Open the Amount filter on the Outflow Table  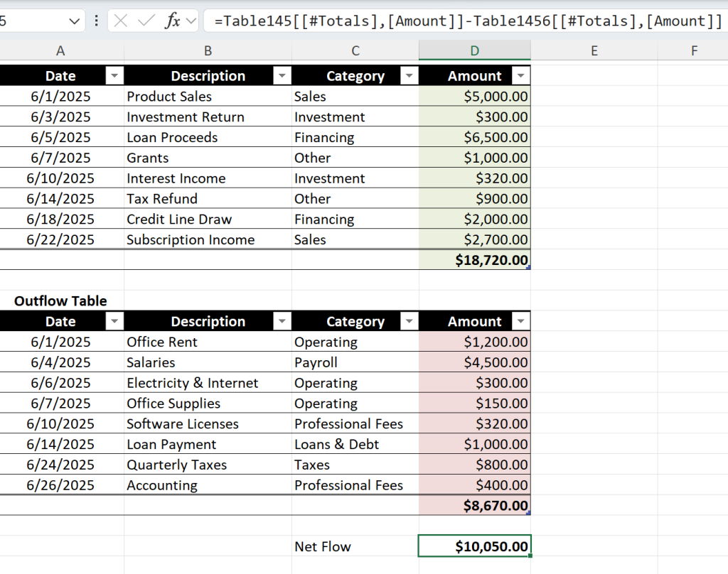click(521, 321)
